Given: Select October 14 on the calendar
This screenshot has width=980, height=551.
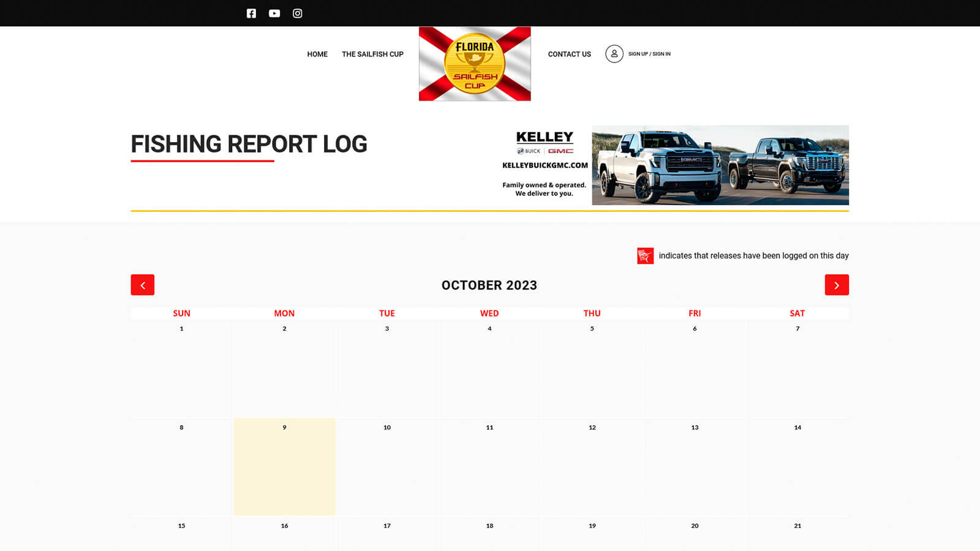Looking at the screenshot, I should (797, 467).
